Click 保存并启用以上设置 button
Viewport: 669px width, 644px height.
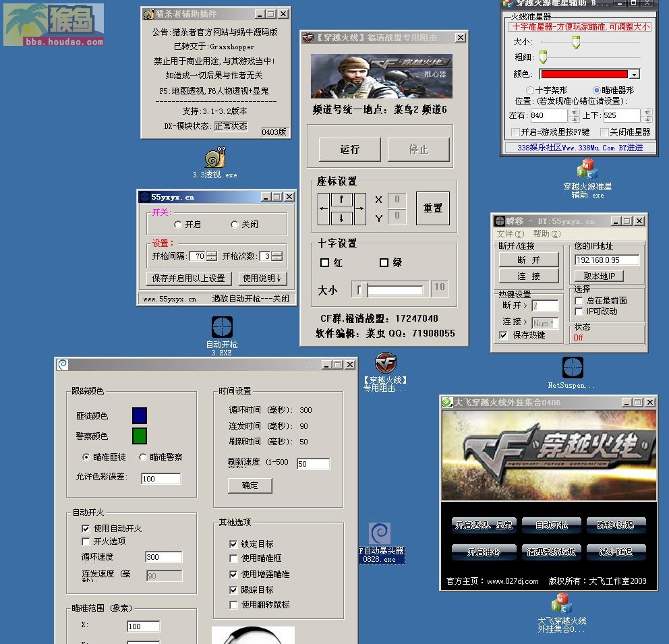point(189,279)
